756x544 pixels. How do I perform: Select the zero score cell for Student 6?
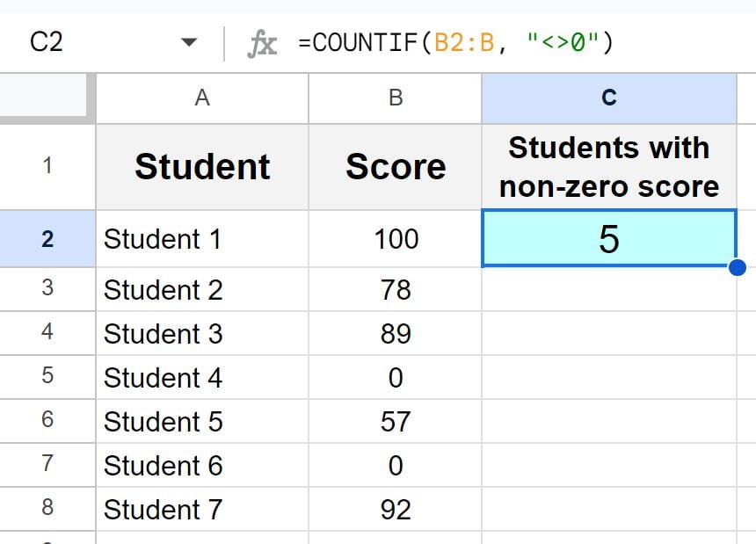click(x=395, y=465)
